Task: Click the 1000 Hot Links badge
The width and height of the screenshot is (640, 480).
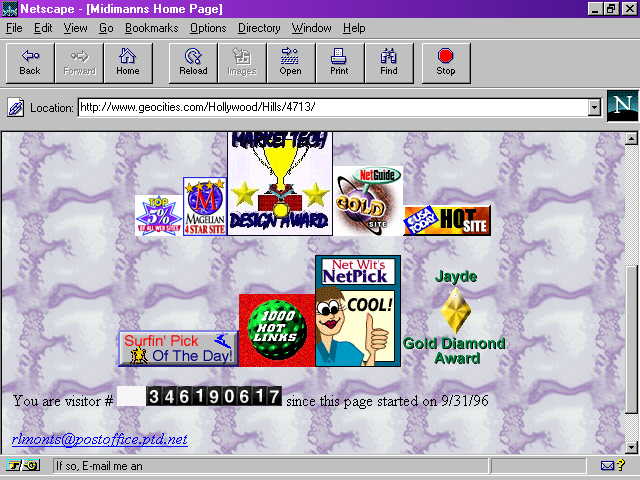Action: pos(277,330)
